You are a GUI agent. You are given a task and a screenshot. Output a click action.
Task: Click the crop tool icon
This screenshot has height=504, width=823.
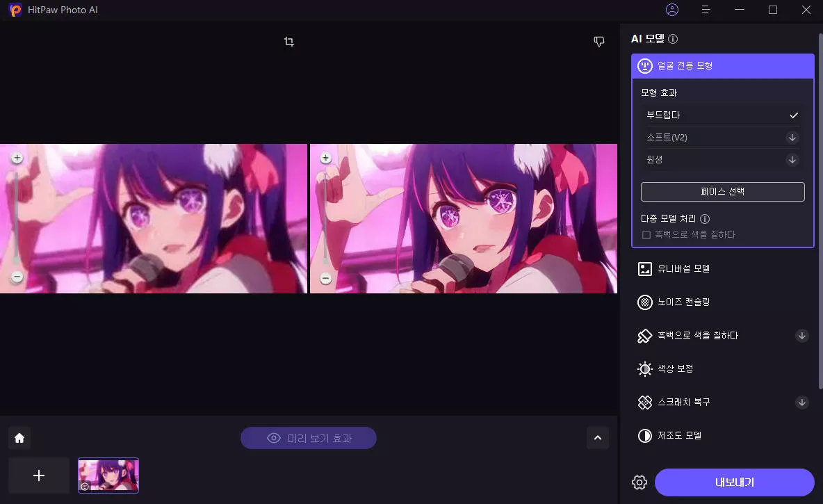(x=289, y=42)
